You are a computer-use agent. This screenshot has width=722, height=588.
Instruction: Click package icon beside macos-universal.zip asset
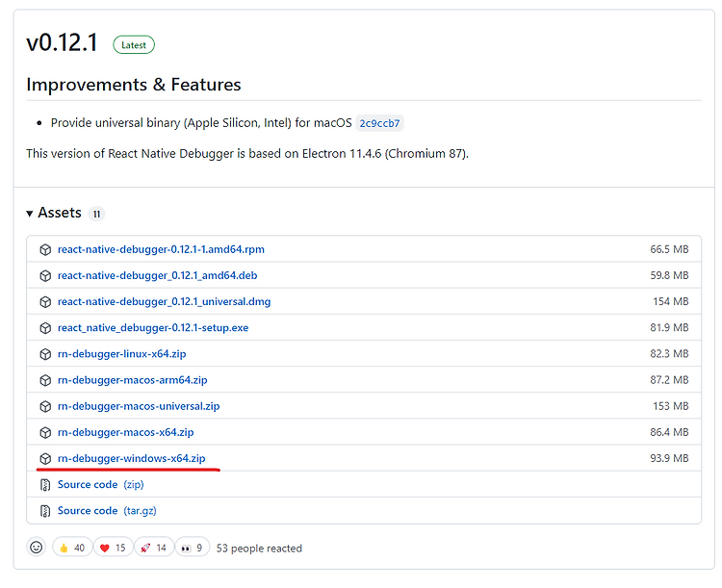(45, 406)
